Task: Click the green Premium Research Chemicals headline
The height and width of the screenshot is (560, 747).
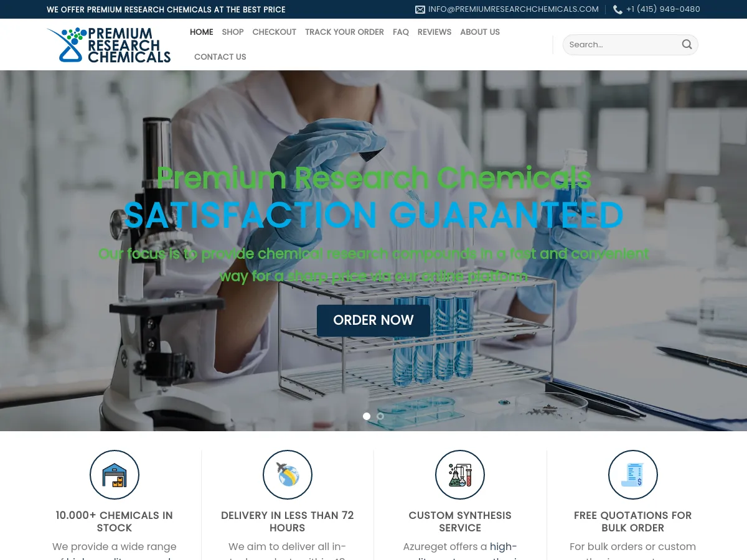Action: click(374, 177)
